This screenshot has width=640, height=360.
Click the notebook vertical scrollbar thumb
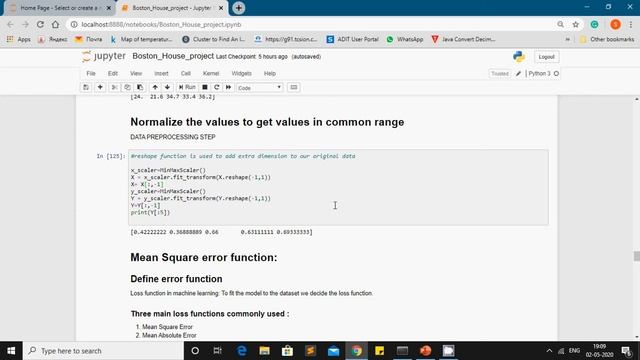coord(636,256)
